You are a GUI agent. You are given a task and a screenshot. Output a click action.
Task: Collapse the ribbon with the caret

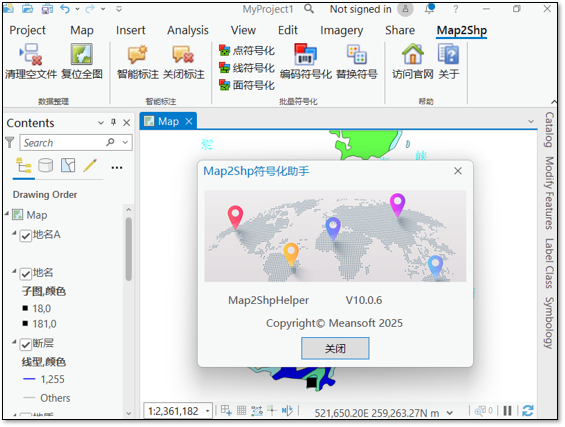tap(554, 102)
